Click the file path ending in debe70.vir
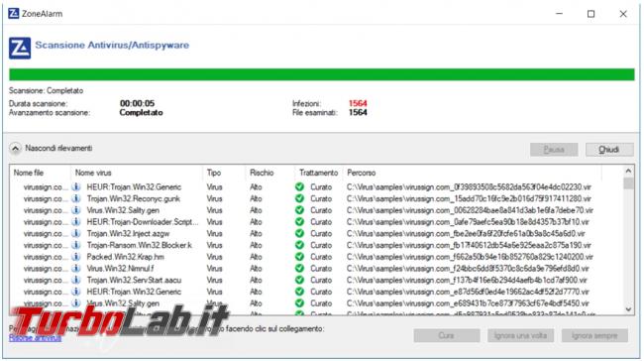Viewport: 644px width, 361px height. [470, 210]
